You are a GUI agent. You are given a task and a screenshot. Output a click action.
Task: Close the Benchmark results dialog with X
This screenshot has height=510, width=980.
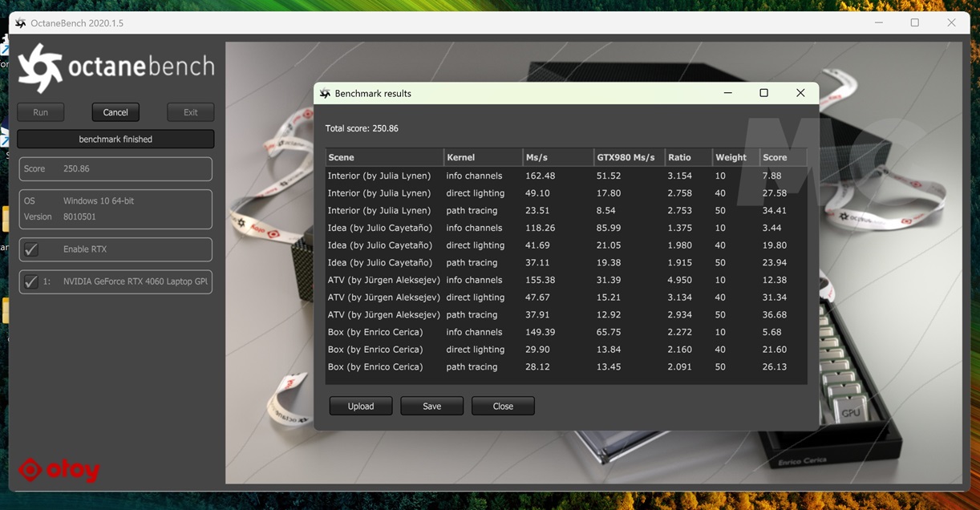click(800, 93)
